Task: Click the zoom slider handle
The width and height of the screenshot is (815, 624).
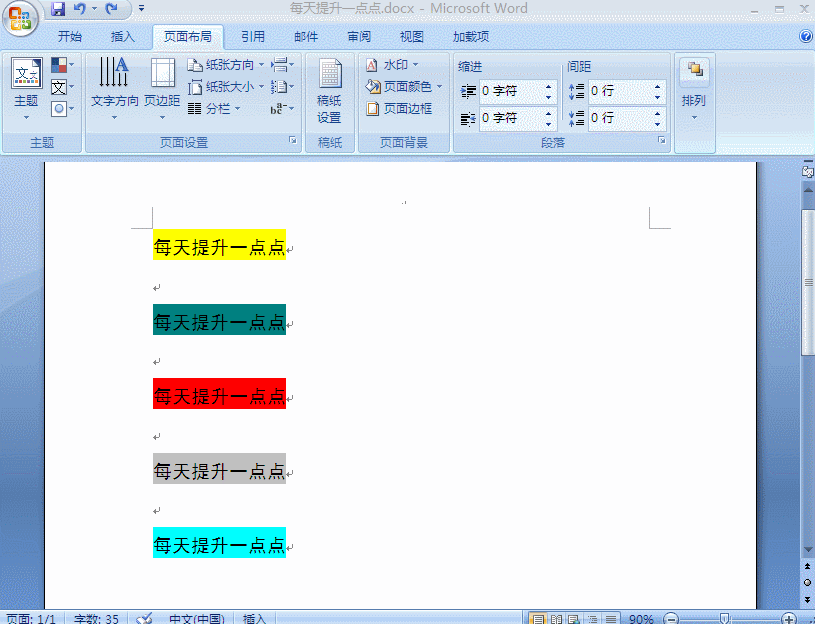Action: click(724, 618)
